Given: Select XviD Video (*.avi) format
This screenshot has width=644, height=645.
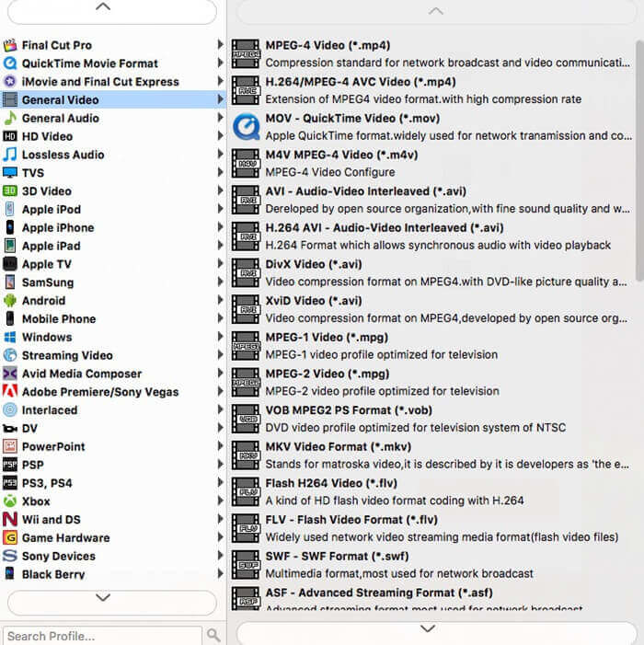Looking at the screenshot, I should pos(431,309).
